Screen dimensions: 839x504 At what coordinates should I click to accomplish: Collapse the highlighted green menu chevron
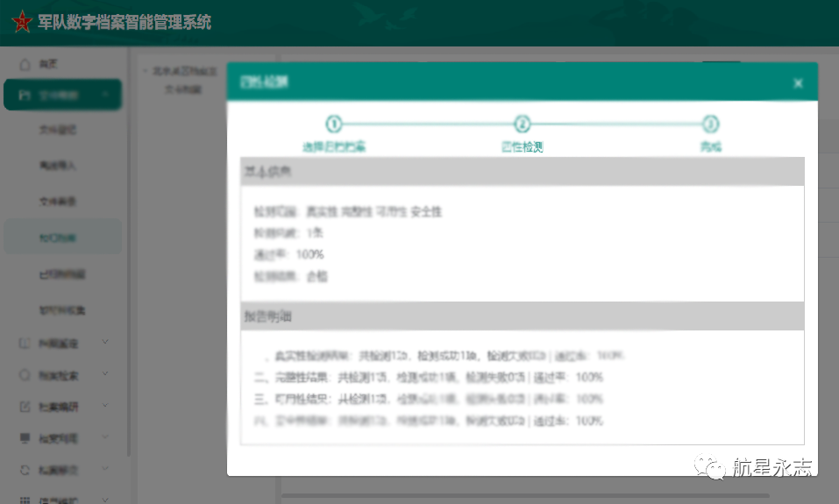[105, 95]
